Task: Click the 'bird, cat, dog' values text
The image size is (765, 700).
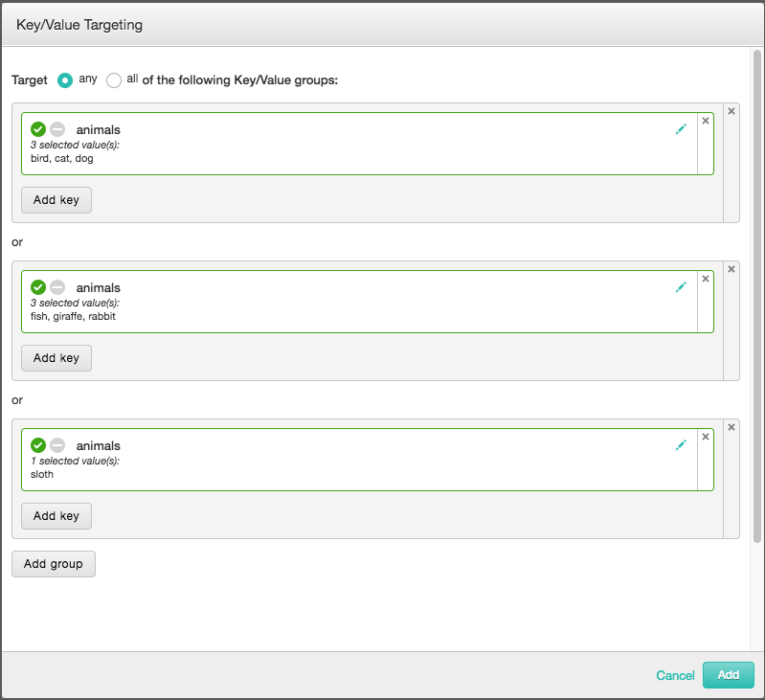Action: point(62,158)
